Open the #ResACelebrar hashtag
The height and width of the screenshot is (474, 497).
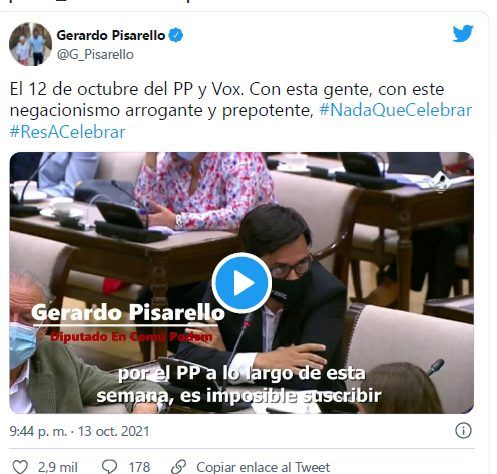(67, 132)
